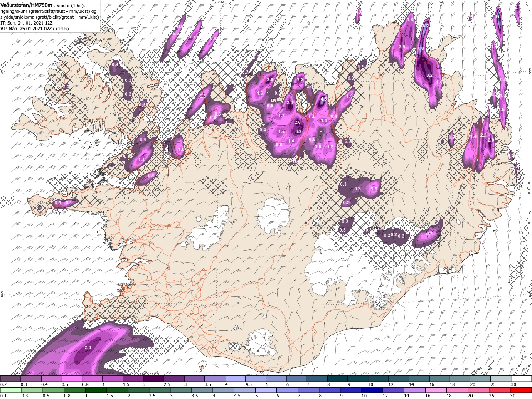
Task: Select the lower legend swatch between 7 and 8
Action: (308, 390)
